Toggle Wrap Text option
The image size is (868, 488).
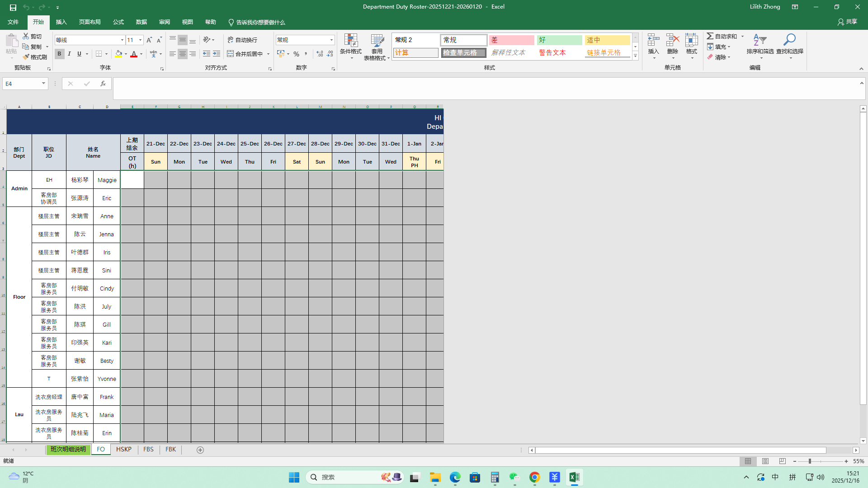[x=243, y=40]
